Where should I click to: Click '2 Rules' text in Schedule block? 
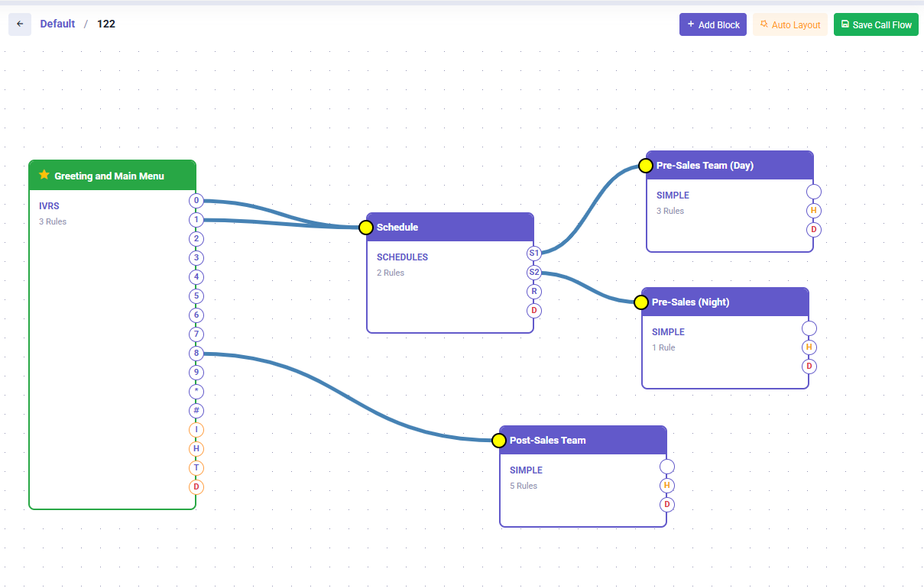click(391, 273)
